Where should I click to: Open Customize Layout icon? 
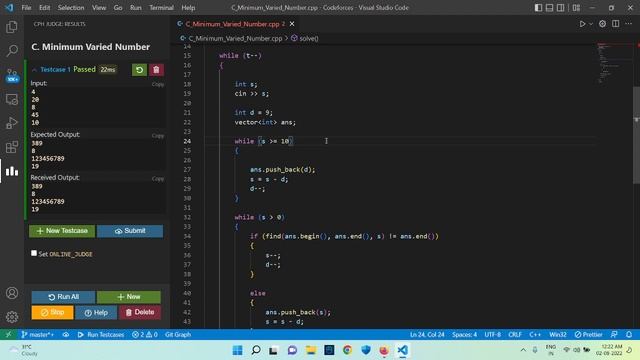(x=576, y=8)
